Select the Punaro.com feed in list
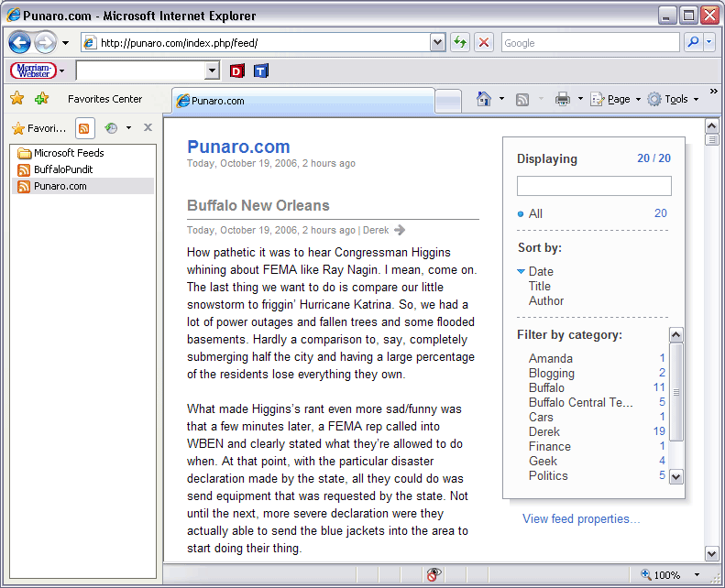The image size is (725, 588). click(x=83, y=186)
